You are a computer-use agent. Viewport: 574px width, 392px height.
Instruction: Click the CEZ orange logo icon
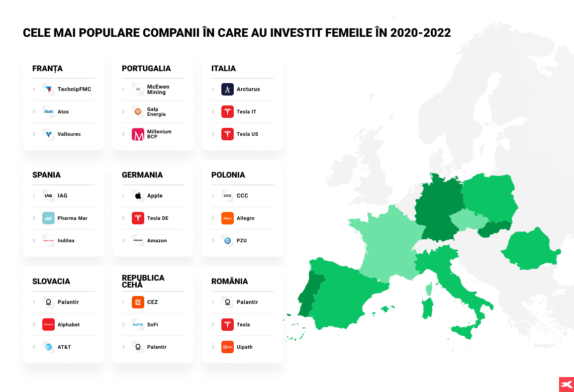138,302
